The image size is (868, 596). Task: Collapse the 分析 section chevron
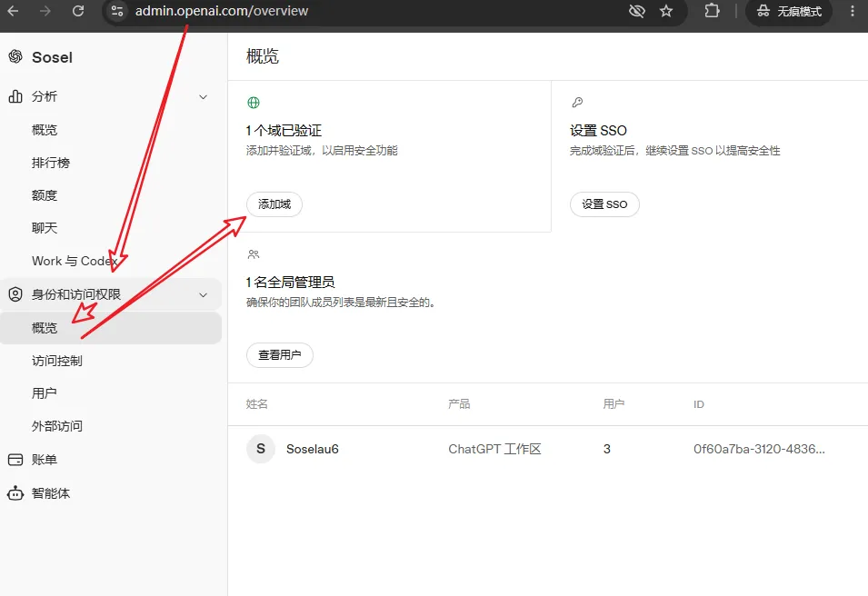click(204, 97)
